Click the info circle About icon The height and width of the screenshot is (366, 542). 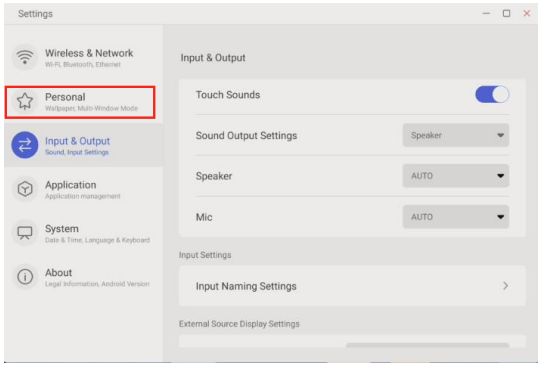coord(25,277)
